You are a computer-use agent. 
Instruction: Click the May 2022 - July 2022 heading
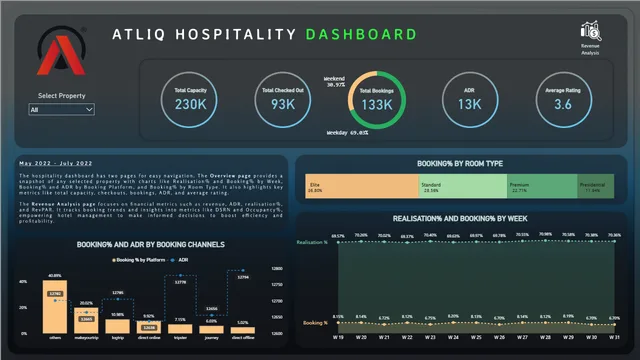point(56,163)
